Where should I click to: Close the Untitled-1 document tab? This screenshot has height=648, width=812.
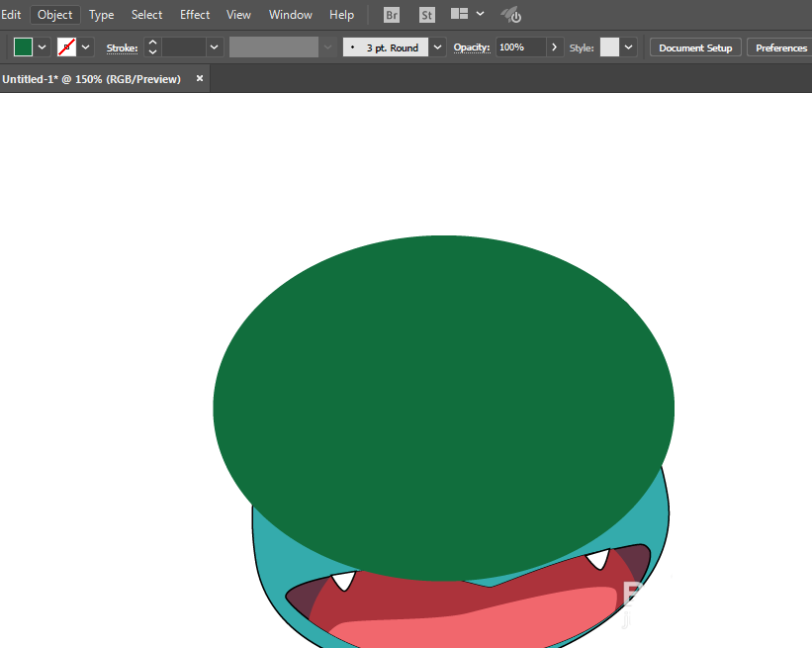coord(200,78)
